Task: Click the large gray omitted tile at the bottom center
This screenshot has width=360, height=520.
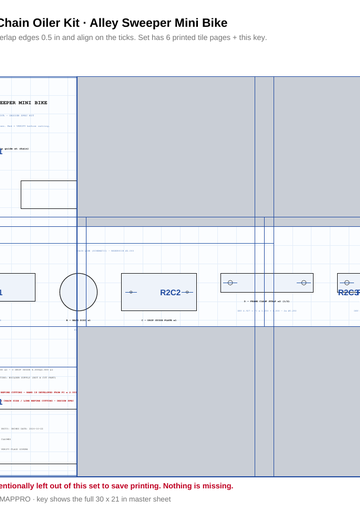Action: coord(166,401)
